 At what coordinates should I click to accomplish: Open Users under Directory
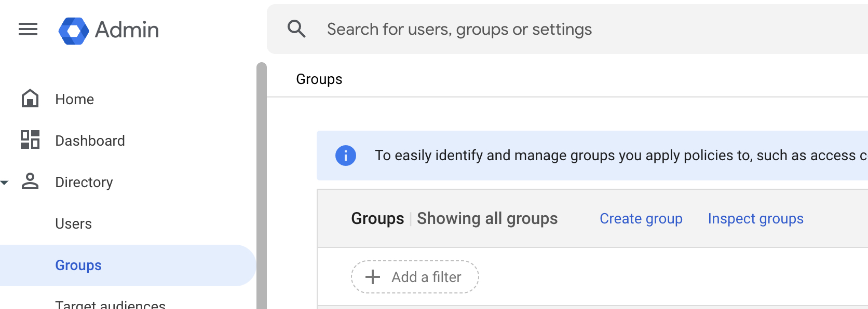pos(74,224)
